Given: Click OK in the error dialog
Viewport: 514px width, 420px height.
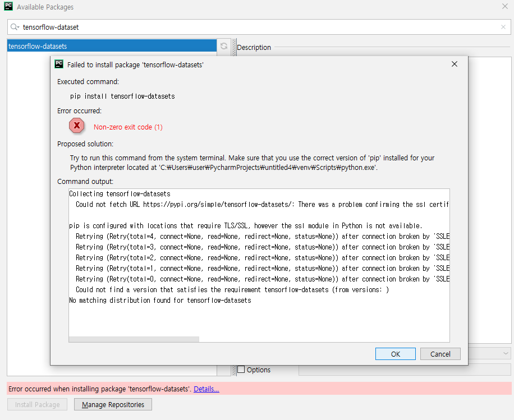Looking at the screenshot, I should 396,354.
